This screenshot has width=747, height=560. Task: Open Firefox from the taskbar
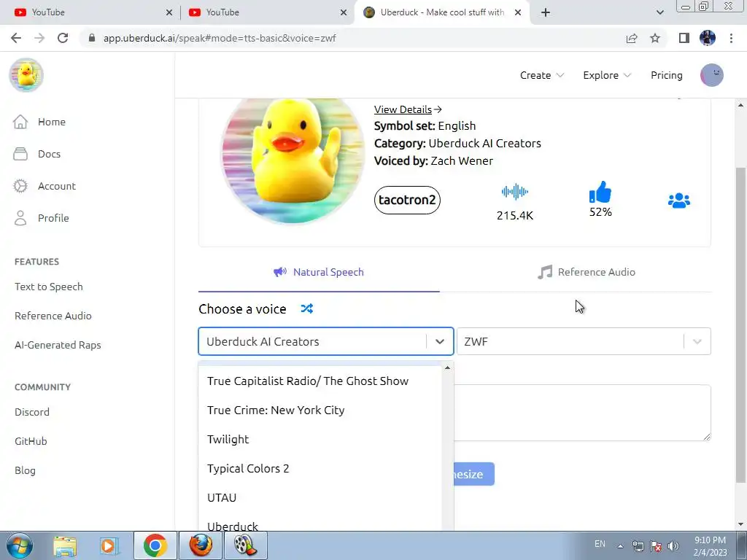pyautogui.click(x=201, y=545)
